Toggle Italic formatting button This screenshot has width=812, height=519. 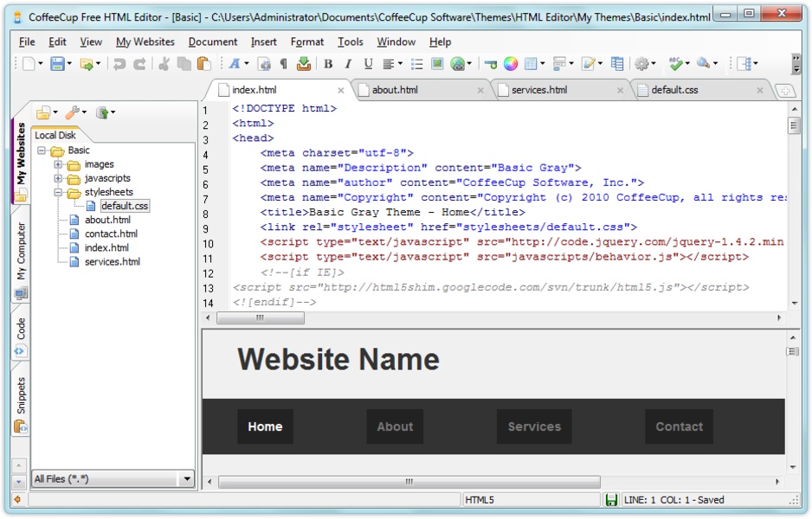pos(348,64)
